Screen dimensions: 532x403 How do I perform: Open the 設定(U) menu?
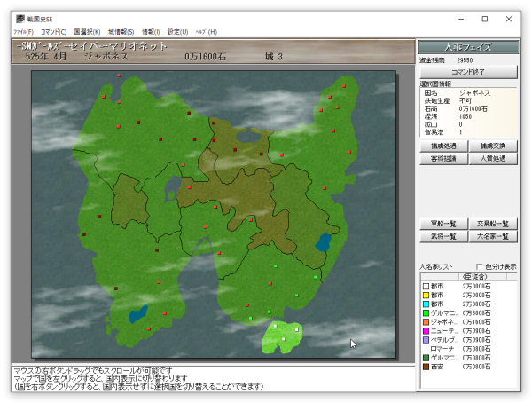(178, 32)
